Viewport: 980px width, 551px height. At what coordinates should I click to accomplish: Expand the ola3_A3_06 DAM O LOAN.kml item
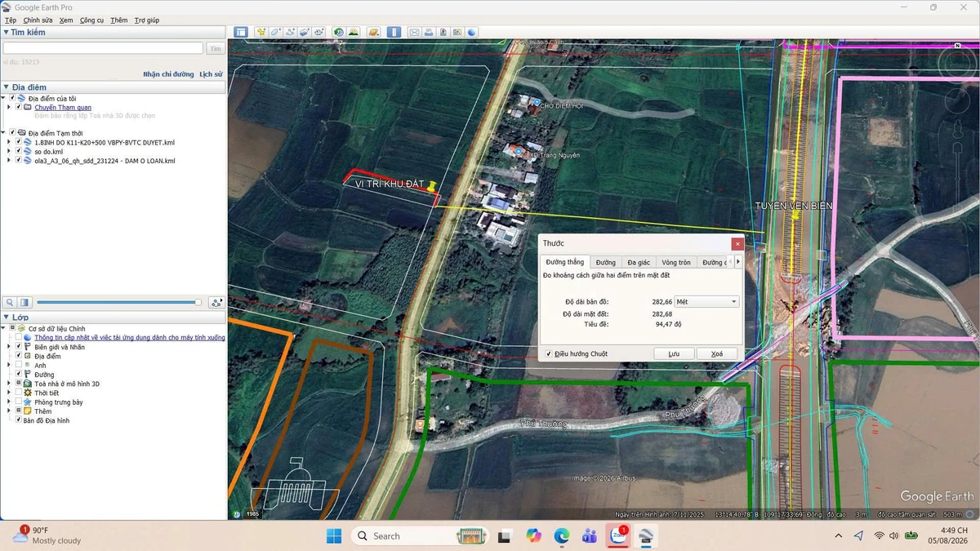point(8,161)
